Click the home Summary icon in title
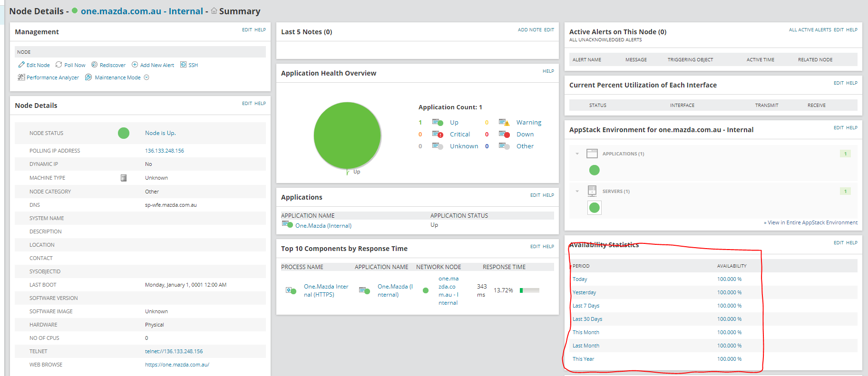This screenshot has width=868, height=376. pos(214,10)
